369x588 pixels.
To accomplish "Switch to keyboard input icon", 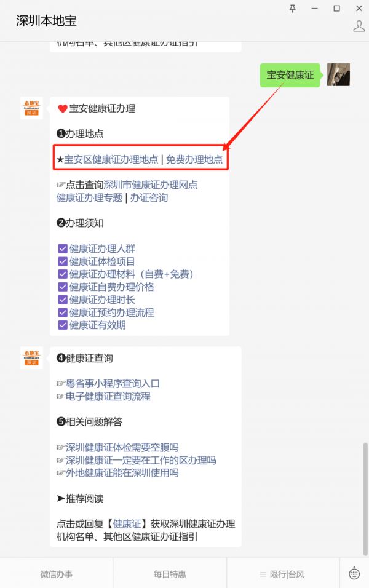I will 354,574.
